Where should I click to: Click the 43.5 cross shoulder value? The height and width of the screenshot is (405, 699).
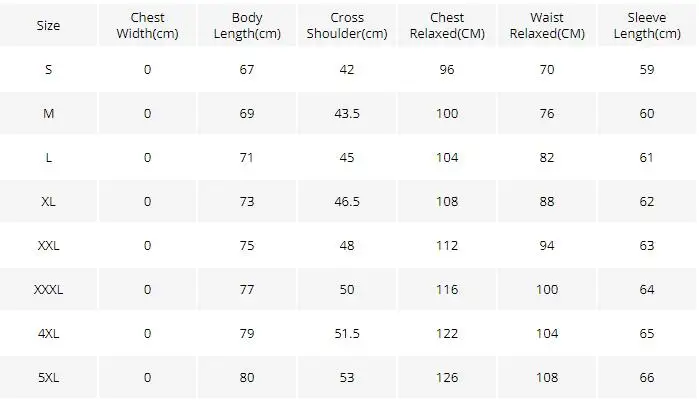[x=347, y=113]
